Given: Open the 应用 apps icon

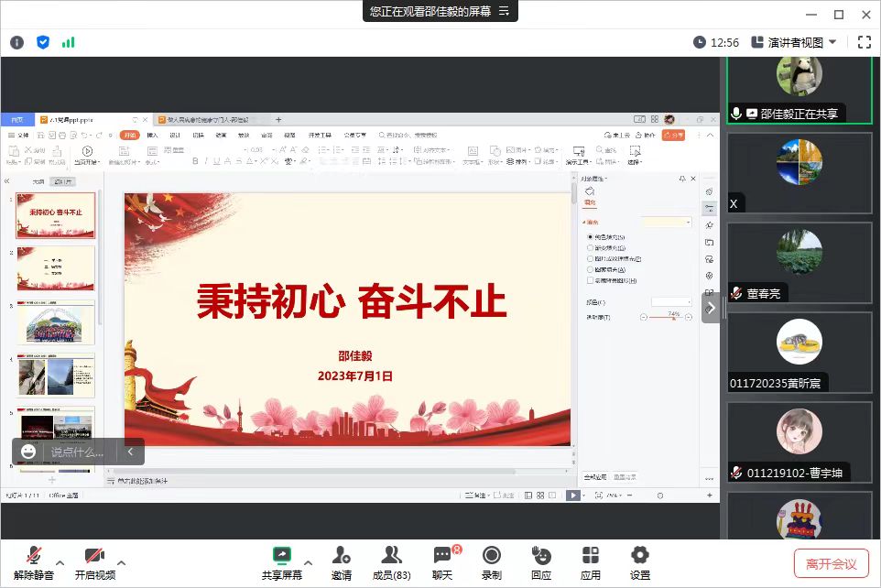Looking at the screenshot, I should point(591,562).
